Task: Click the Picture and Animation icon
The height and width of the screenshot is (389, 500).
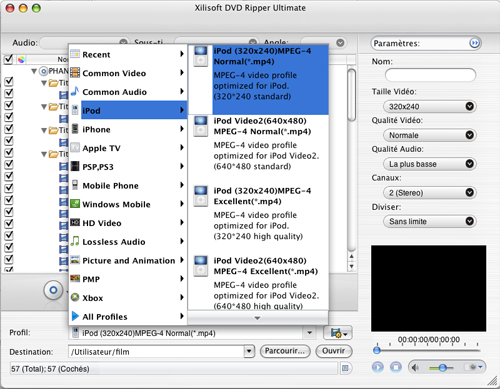Action: tap(75, 260)
